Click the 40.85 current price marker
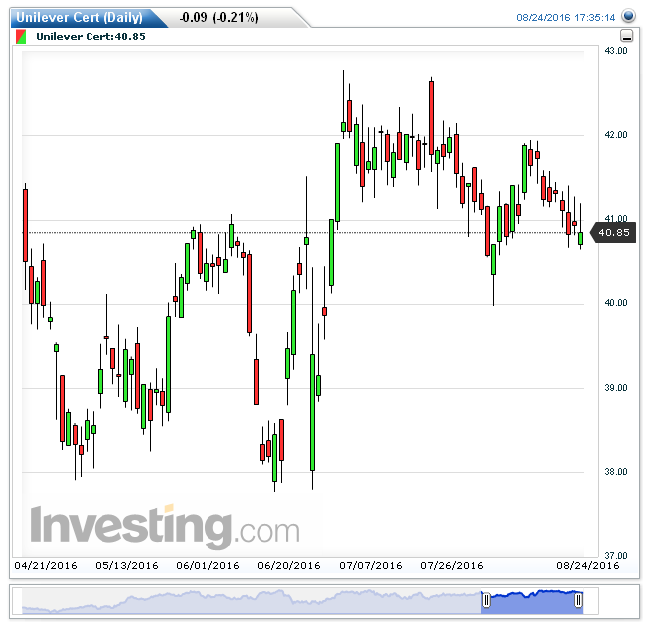Image resolution: width=650 pixels, height=627 pixels. coord(614,232)
